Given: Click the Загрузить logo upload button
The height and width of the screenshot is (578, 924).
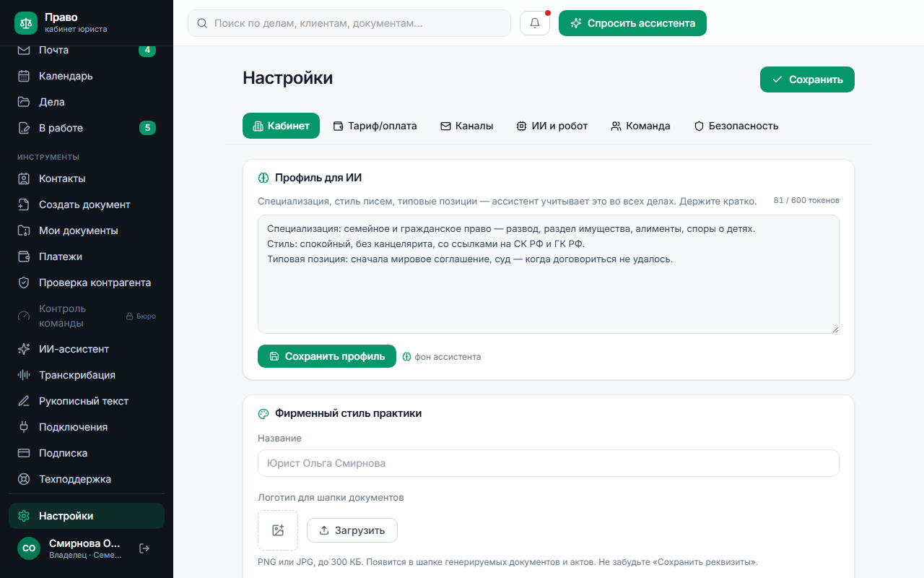Looking at the screenshot, I should coord(352,530).
